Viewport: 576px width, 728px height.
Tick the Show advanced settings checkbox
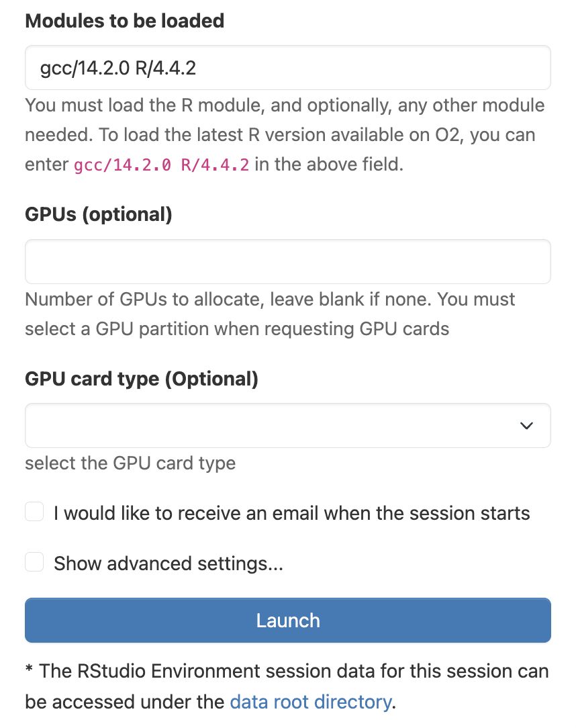(34, 561)
